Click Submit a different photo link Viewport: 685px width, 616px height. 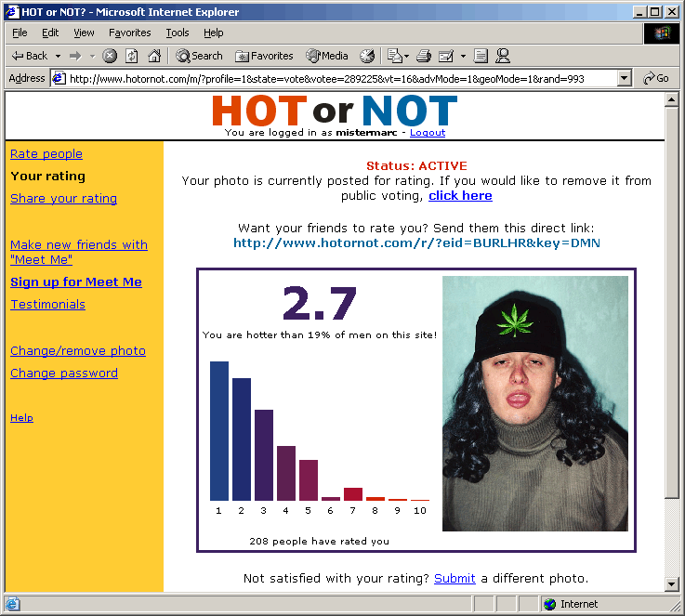click(x=454, y=579)
